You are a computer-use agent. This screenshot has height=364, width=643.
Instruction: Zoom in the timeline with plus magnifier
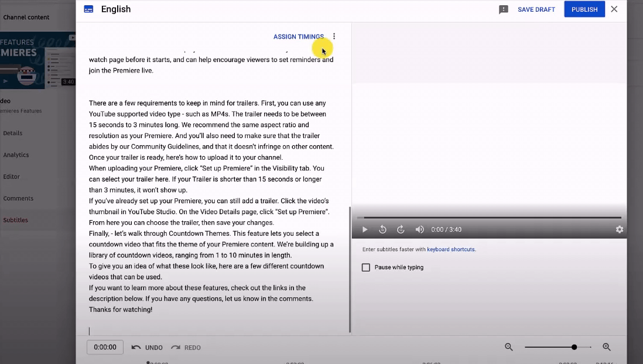607,347
